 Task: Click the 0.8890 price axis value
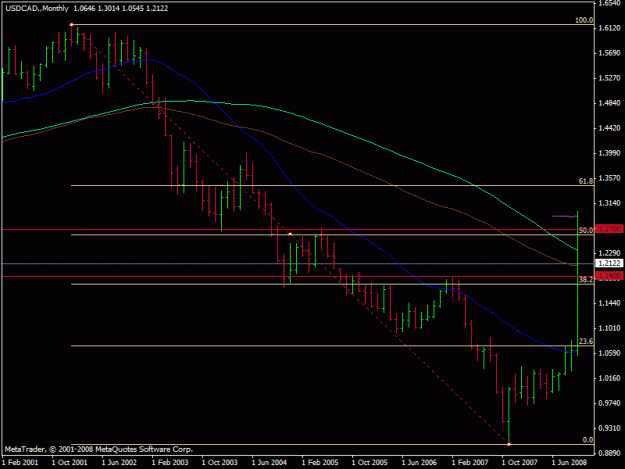610,453
